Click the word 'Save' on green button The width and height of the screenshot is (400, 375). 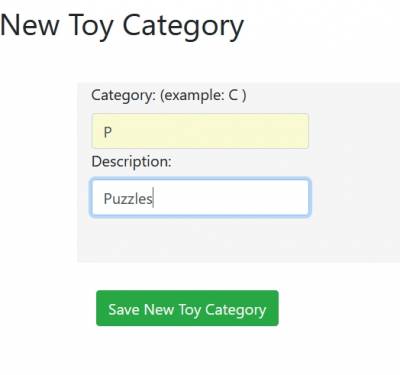click(124, 309)
